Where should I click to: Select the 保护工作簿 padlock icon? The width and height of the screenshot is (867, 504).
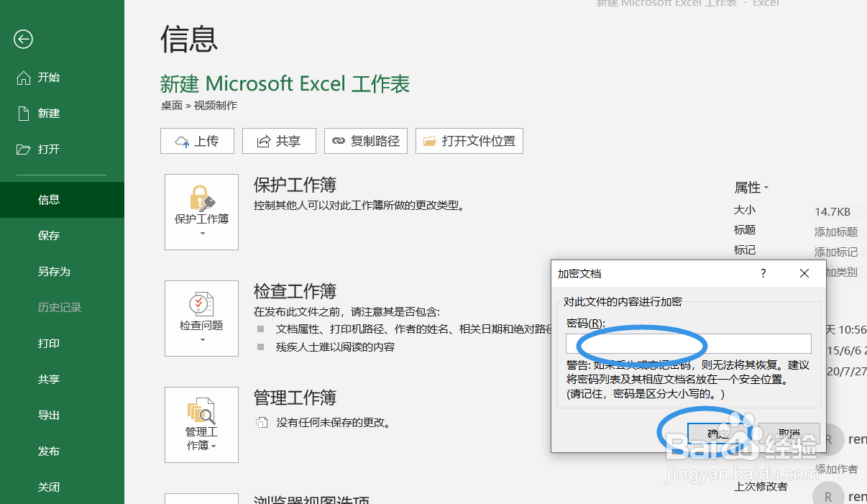point(201,199)
